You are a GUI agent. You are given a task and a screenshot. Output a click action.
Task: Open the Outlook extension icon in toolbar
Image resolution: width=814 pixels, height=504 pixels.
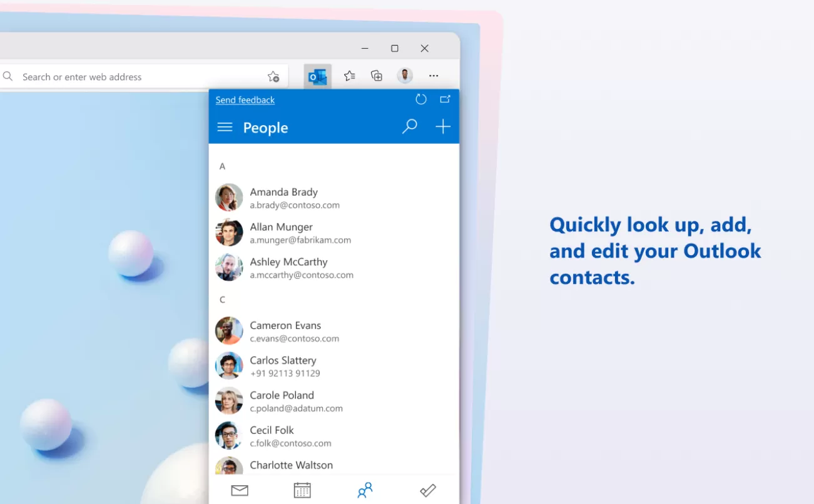(x=318, y=76)
